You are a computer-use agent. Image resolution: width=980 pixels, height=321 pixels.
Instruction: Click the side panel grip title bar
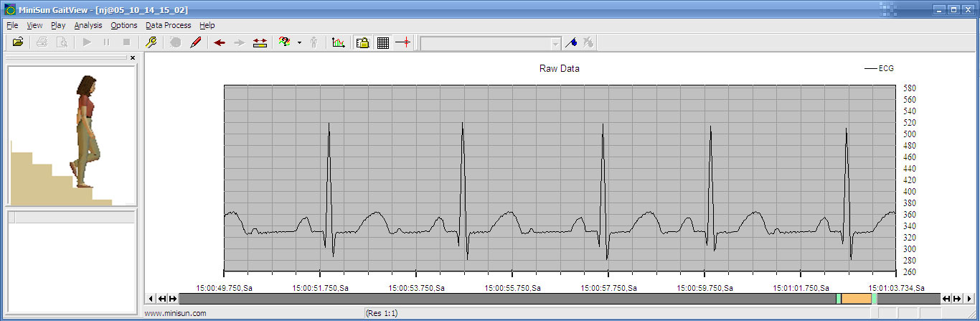click(x=67, y=57)
